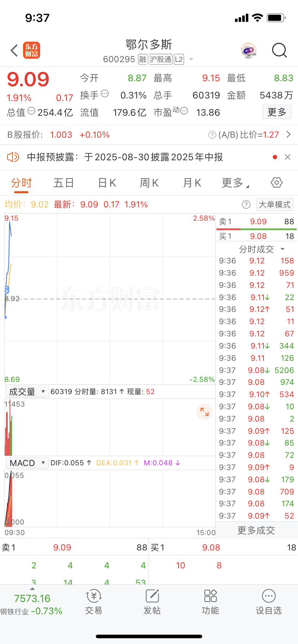Tap the info icon beside 换手

[x=105, y=93]
